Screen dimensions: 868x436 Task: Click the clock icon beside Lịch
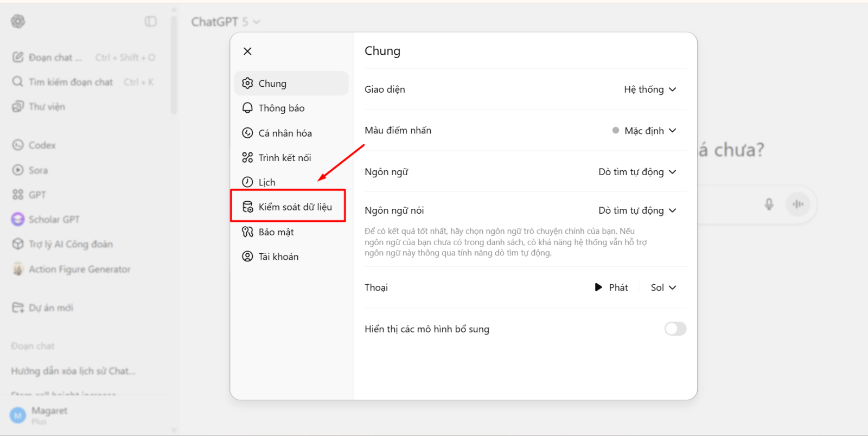[x=247, y=182]
